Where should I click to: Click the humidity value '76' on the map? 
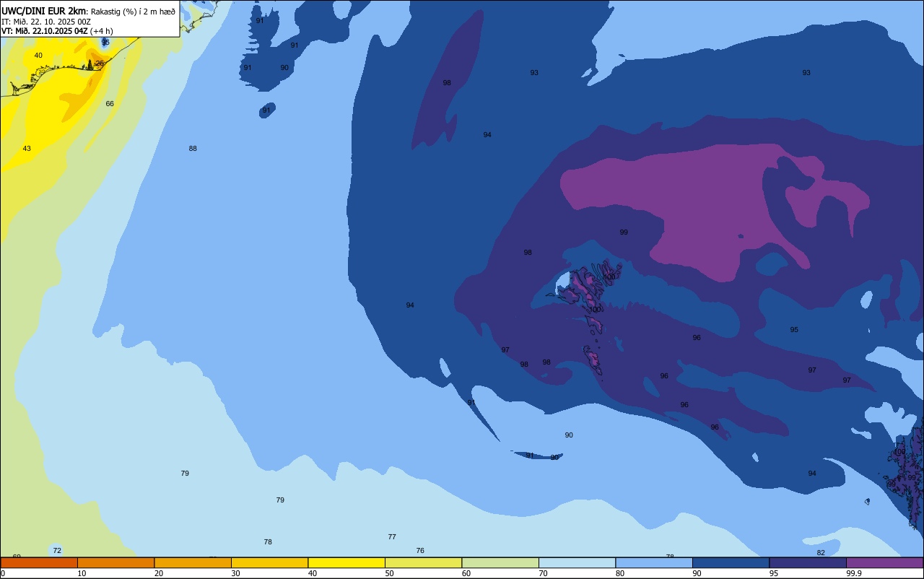pos(420,551)
